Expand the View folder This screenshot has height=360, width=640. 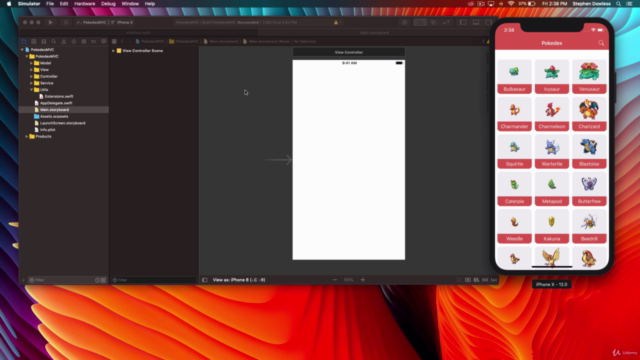31,70
